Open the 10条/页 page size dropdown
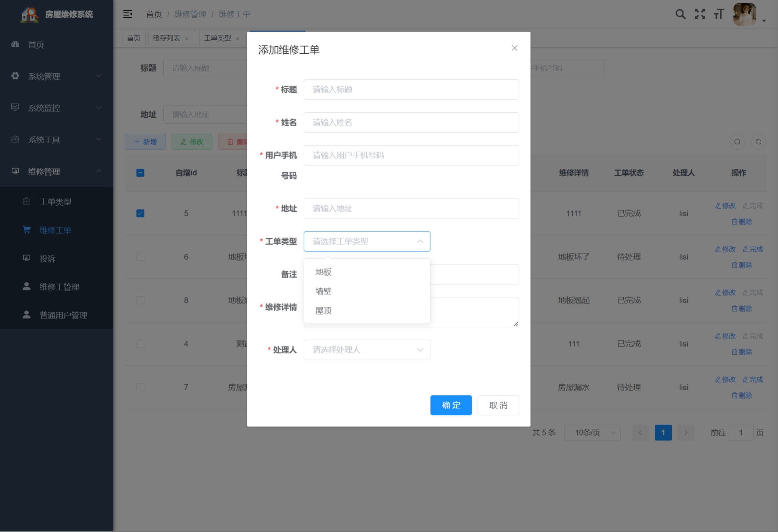778x532 pixels. point(592,433)
